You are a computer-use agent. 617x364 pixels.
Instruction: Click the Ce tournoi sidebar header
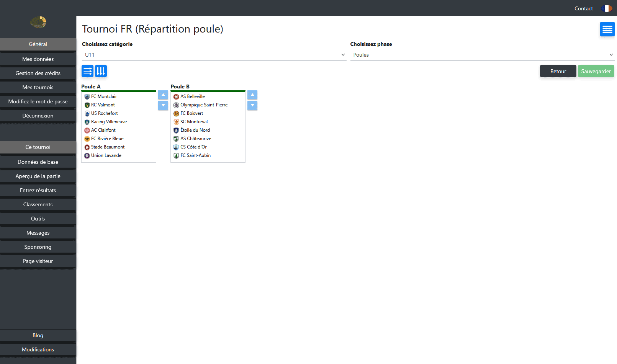pyautogui.click(x=38, y=147)
